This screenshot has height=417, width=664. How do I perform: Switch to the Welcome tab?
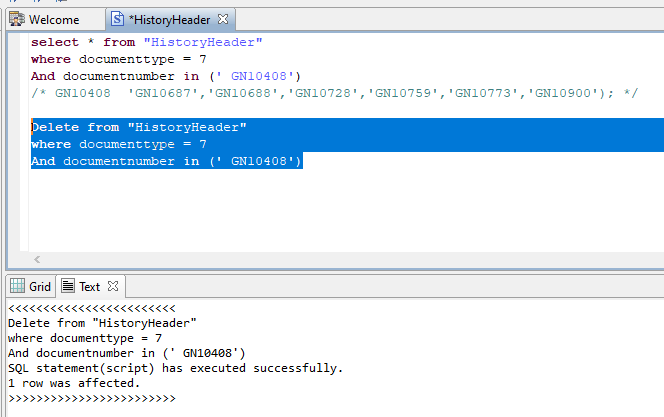tap(53, 19)
